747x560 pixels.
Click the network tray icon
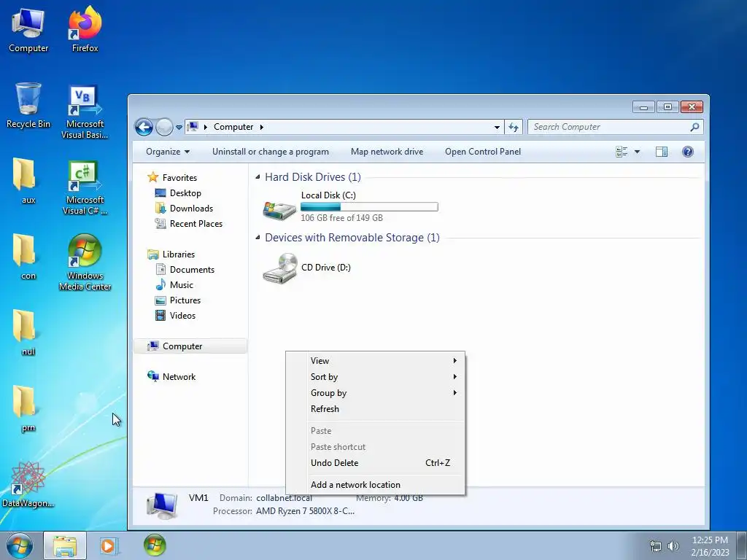click(656, 546)
